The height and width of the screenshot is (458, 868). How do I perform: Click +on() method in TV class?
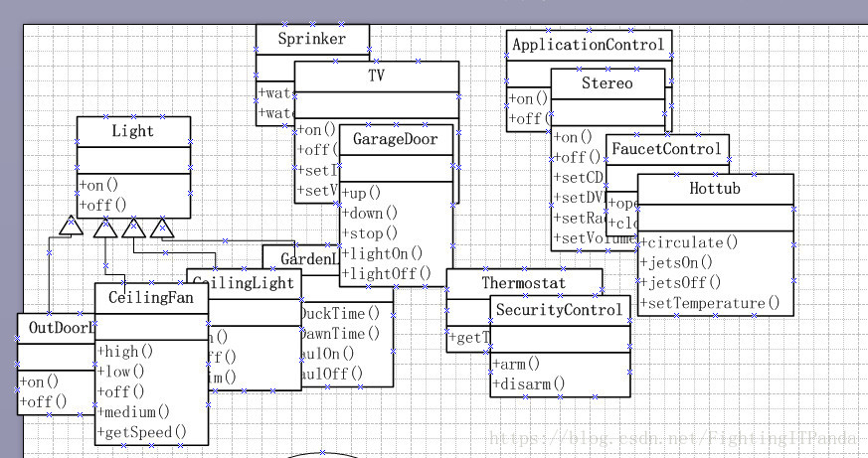316,129
